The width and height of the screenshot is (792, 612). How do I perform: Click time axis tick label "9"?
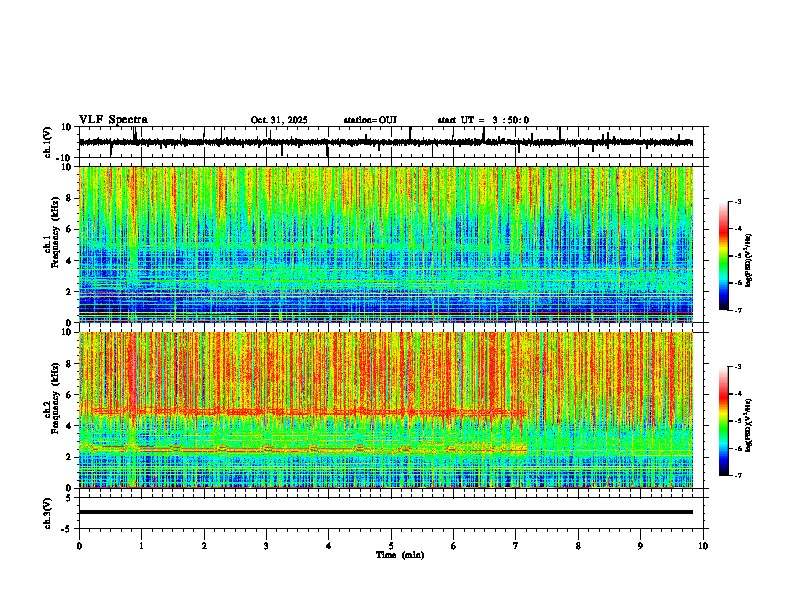[x=640, y=546]
